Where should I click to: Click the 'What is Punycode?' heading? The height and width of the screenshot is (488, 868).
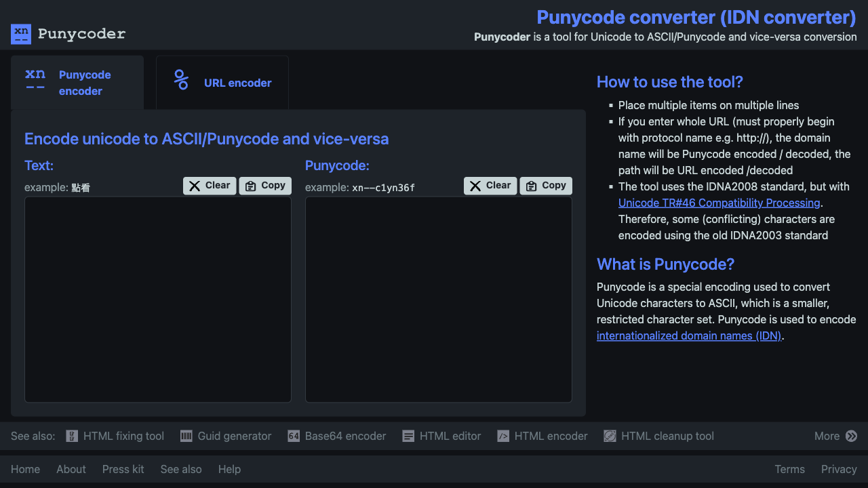tap(666, 264)
